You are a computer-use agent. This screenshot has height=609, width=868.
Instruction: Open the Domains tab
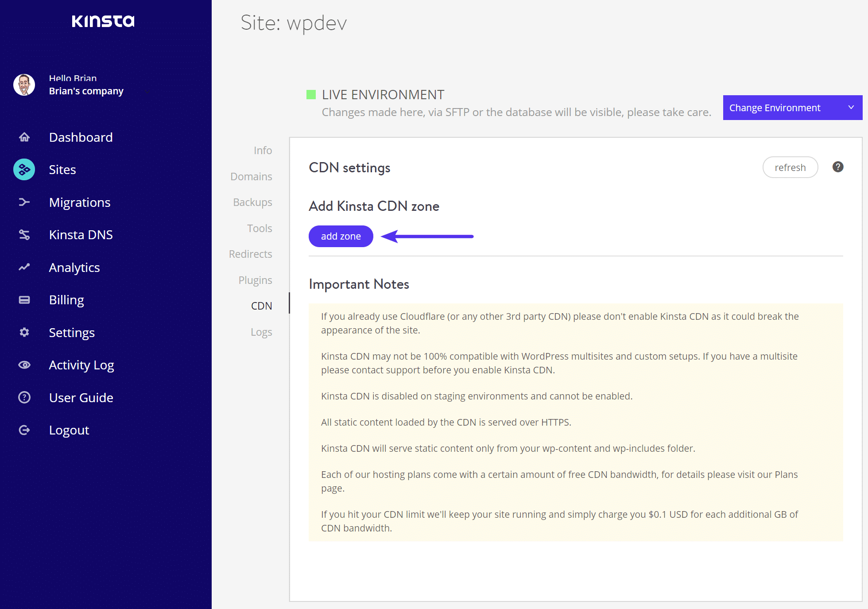[251, 176]
